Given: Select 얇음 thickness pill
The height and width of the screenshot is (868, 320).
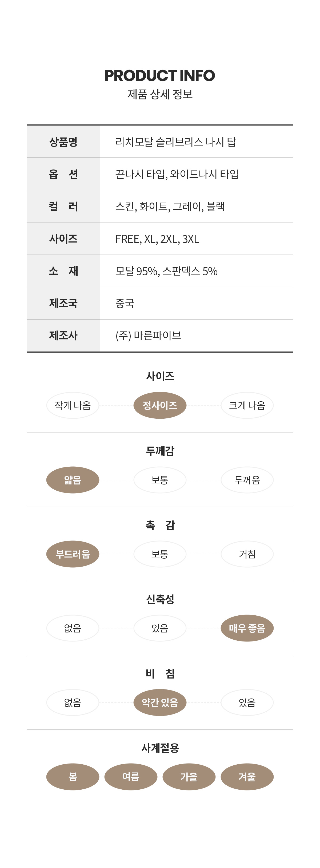Looking at the screenshot, I should (73, 480).
